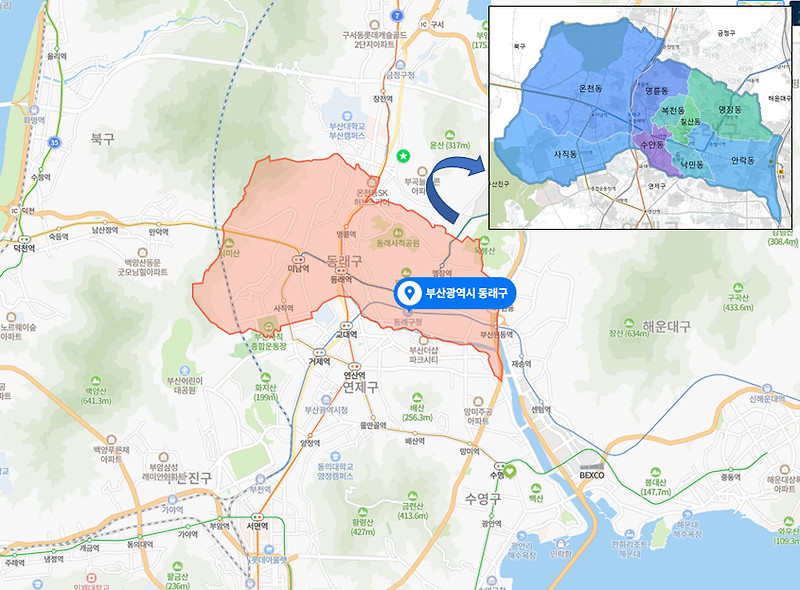Viewport: 800px width, 590px height.
Task: Click the BEXCO landmark label
Action: point(592,475)
